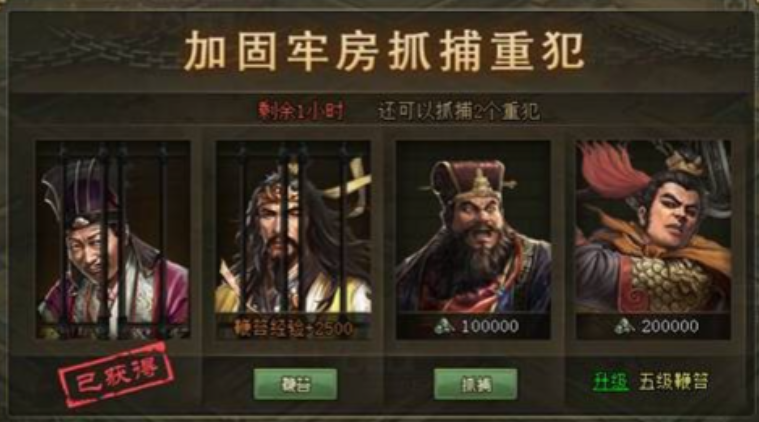This screenshot has width=759, height=422.
Task: Click the silver coin icon beside 100000
Action: (x=444, y=327)
